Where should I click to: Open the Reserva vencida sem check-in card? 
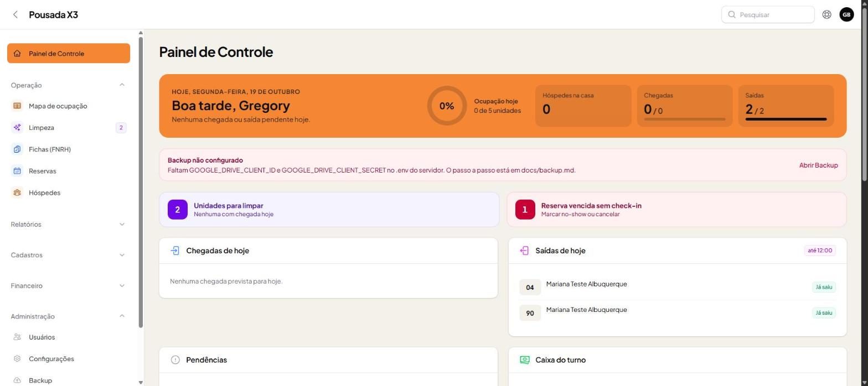coord(676,210)
